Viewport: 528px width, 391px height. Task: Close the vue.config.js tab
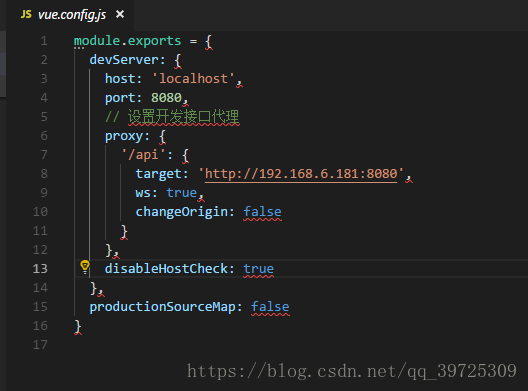[120, 14]
